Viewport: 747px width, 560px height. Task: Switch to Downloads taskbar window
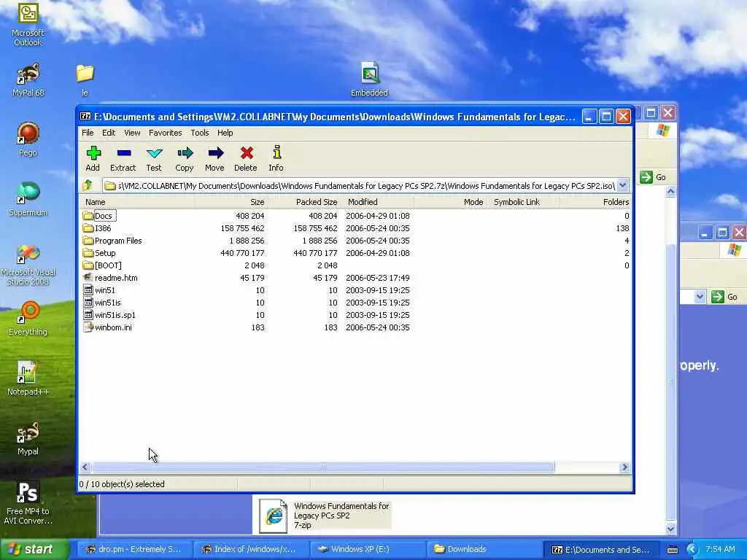point(485,549)
